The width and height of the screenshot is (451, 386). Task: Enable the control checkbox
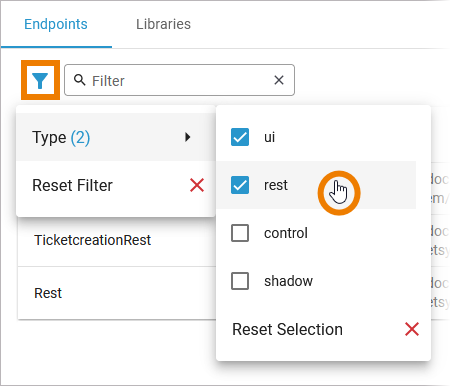click(240, 233)
